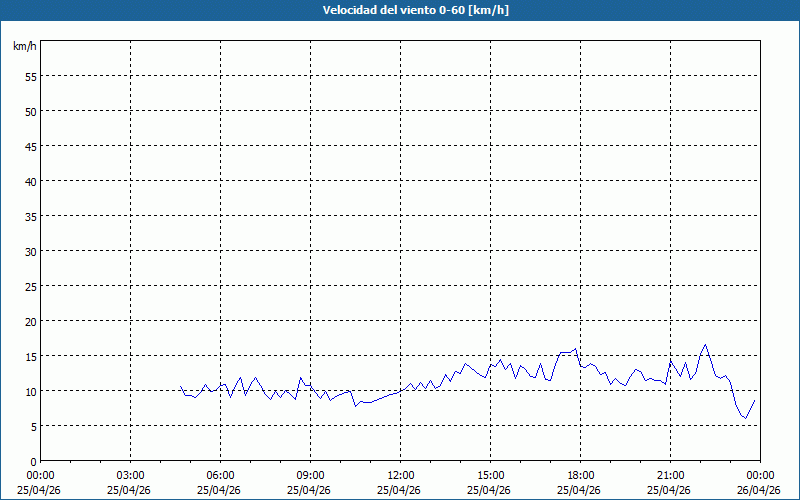800x500 pixels.
Task: Click the 50 tick label on y-axis
Action: [x=30, y=111]
